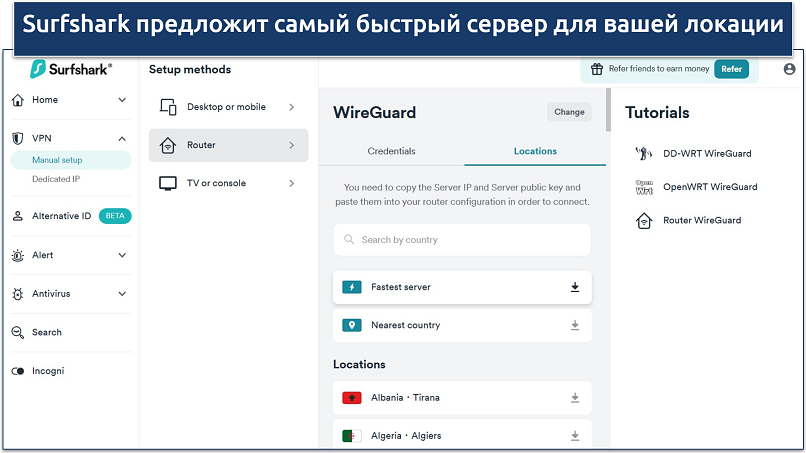Click the Antivirus bug icon
This screenshot has width=806, height=453.
tap(18, 294)
